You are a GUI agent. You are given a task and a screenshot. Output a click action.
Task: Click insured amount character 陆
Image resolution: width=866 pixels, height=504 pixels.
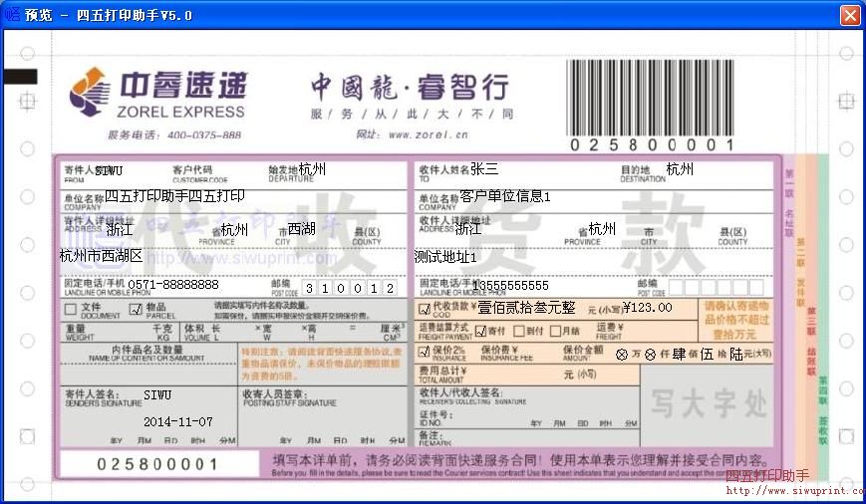click(735, 354)
